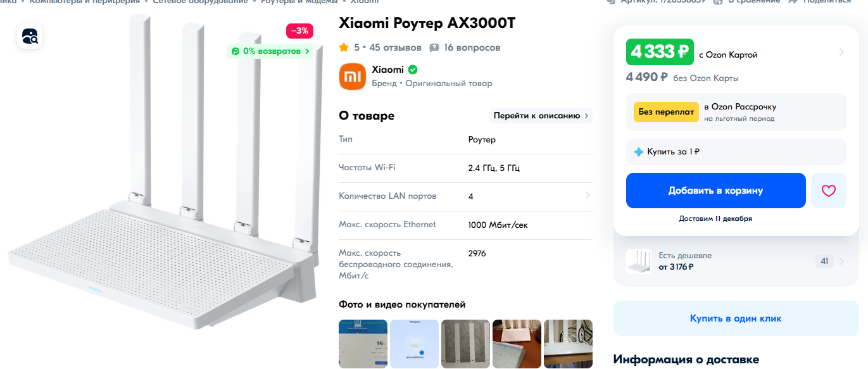Open the last customer photo thumbnail
868x369 pixels.
click(x=569, y=344)
